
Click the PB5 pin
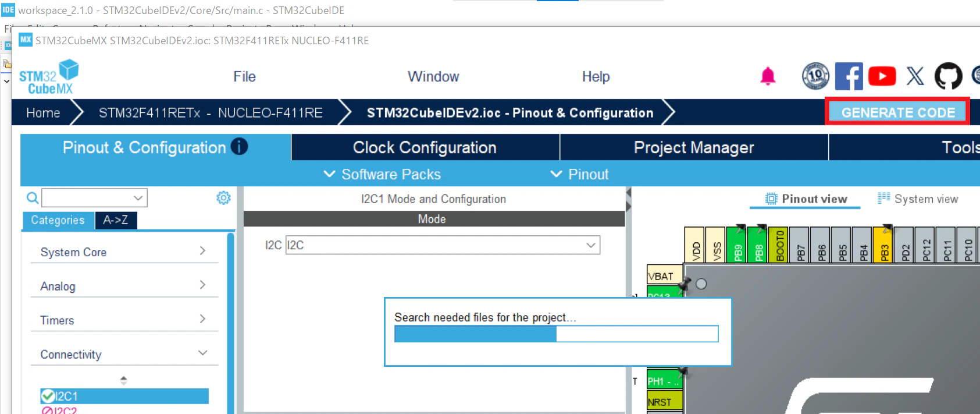[x=842, y=245]
